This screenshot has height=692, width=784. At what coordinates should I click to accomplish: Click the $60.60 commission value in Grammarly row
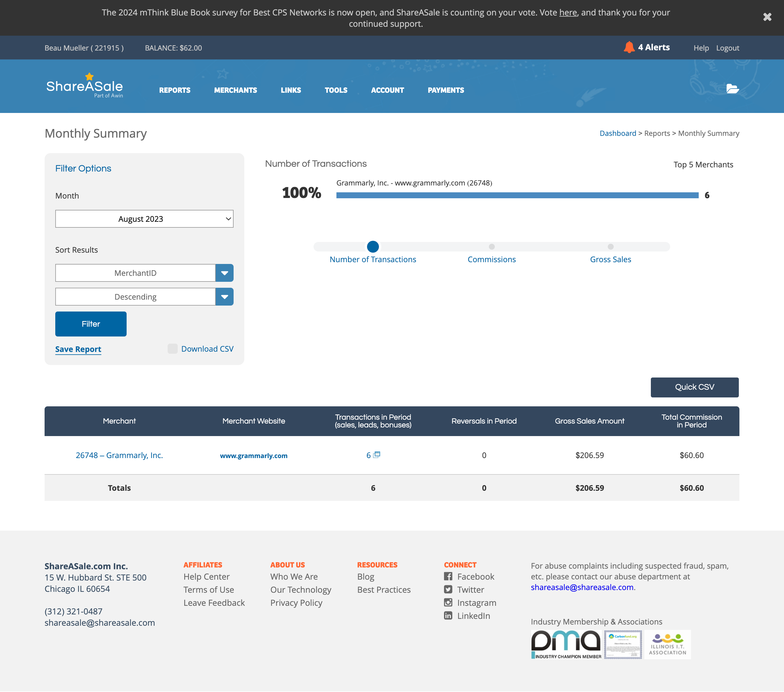[692, 455]
